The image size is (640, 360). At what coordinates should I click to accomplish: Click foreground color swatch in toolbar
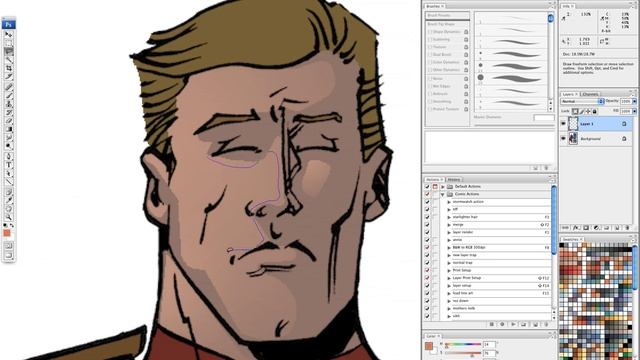[x=7, y=233]
